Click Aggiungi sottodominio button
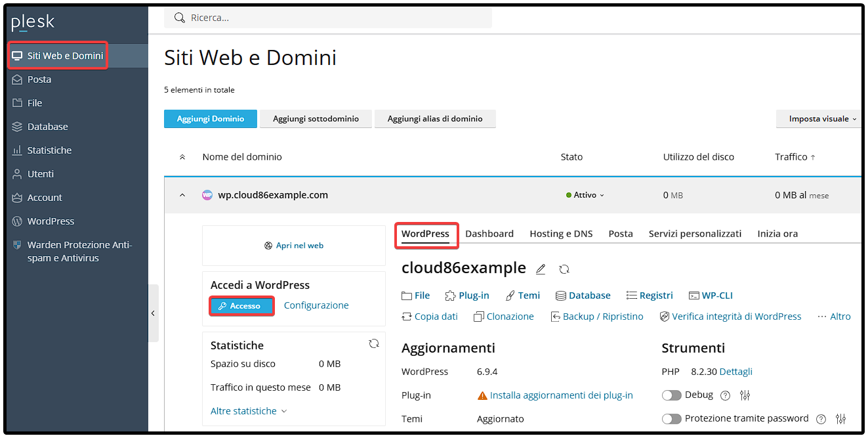This screenshot has height=438, width=868. pyautogui.click(x=316, y=119)
